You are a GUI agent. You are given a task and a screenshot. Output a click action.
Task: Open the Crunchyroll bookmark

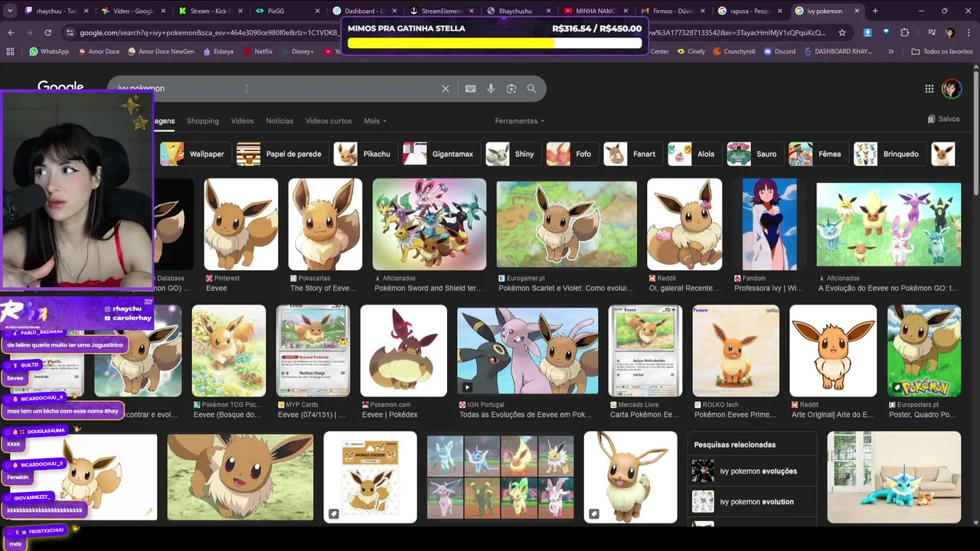733,51
